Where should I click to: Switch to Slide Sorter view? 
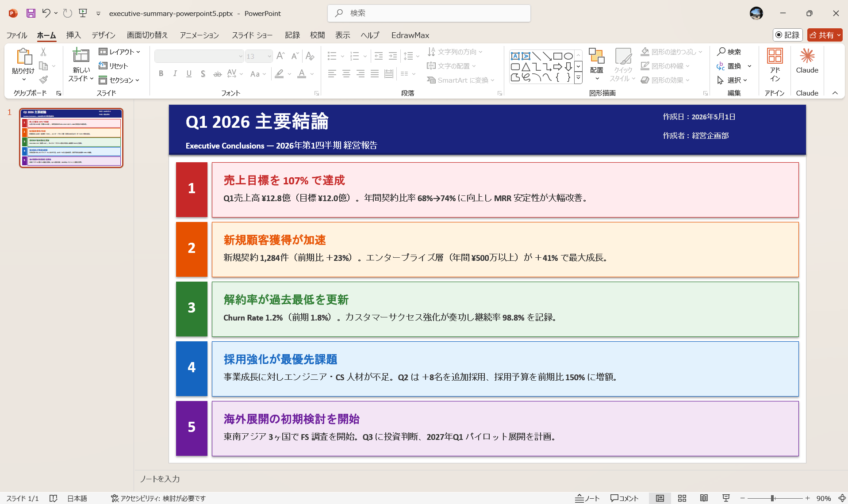pos(682,498)
